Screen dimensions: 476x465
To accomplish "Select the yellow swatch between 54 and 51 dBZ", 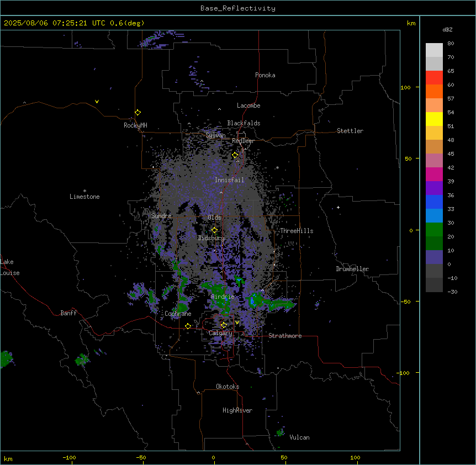I will (434, 119).
